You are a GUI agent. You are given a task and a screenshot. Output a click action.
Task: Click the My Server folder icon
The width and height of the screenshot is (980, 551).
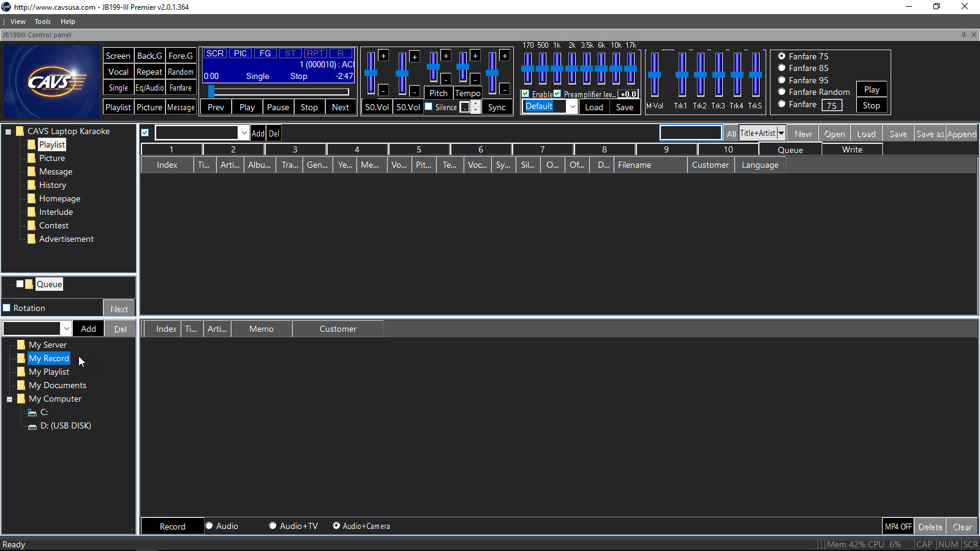[21, 345]
